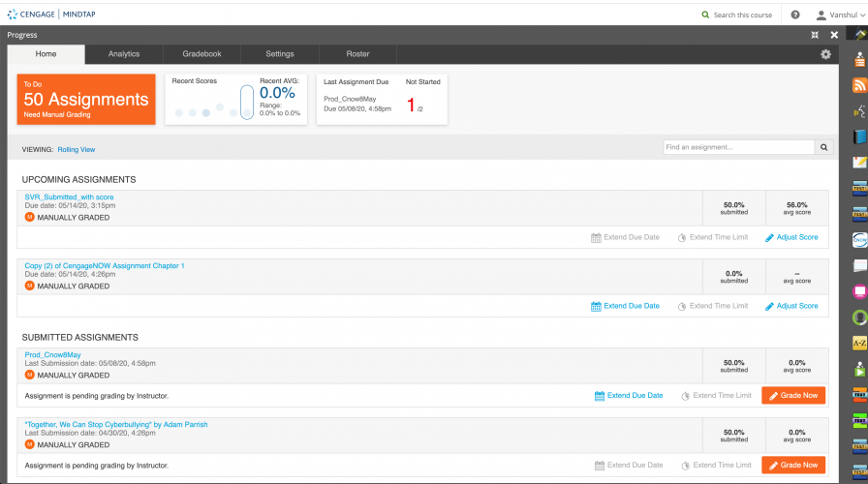Click the 56.0% avg score cell

(x=797, y=208)
